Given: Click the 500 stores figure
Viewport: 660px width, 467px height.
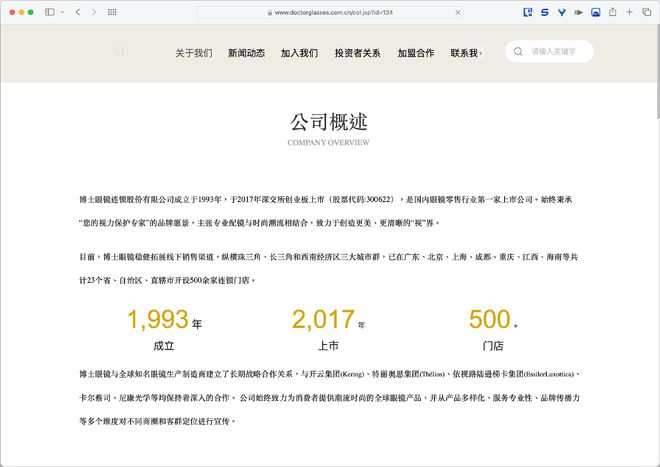Looking at the screenshot, I should [x=490, y=319].
